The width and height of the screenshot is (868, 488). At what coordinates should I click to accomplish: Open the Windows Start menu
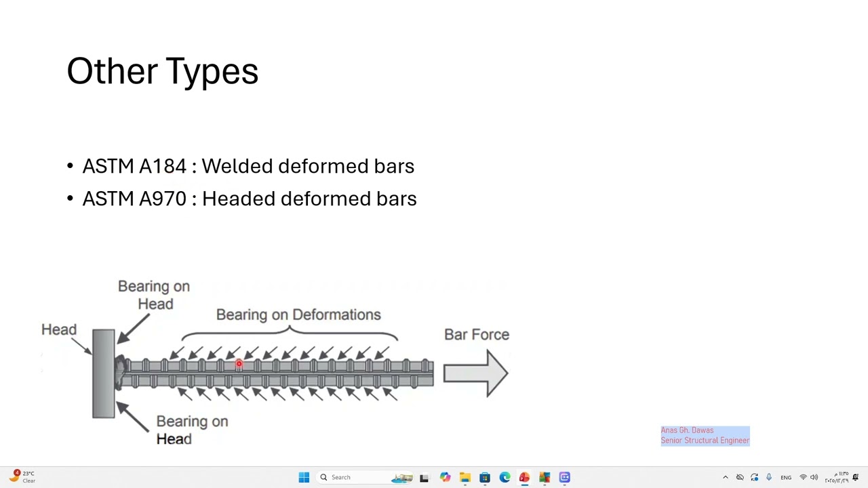[304, 477]
